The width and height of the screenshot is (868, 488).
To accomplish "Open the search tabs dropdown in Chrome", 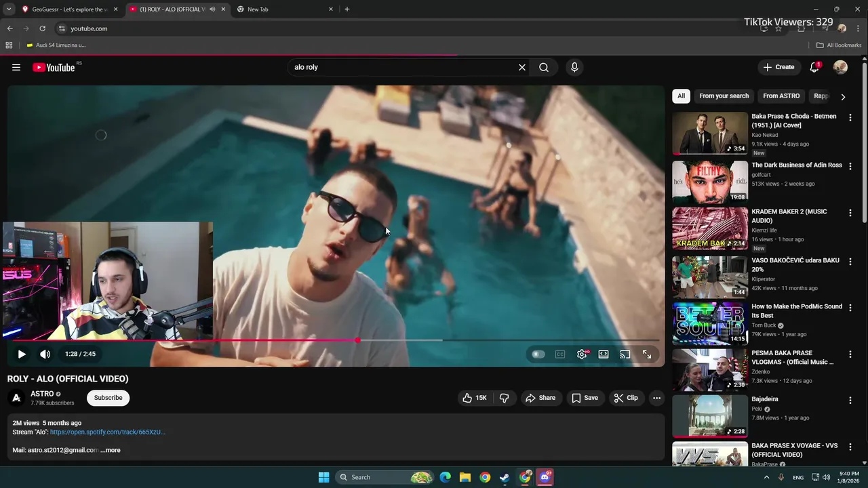I will (x=9, y=9).
